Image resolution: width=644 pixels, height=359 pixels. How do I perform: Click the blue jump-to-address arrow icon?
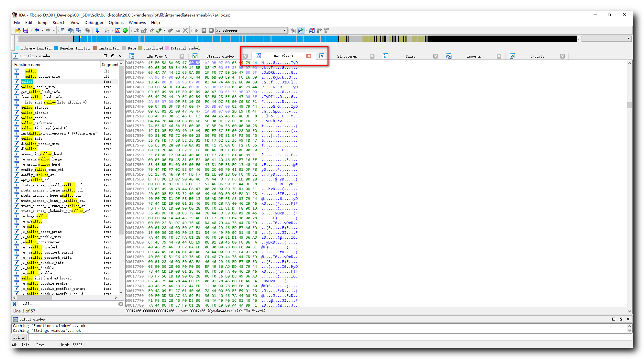[97, 30]
